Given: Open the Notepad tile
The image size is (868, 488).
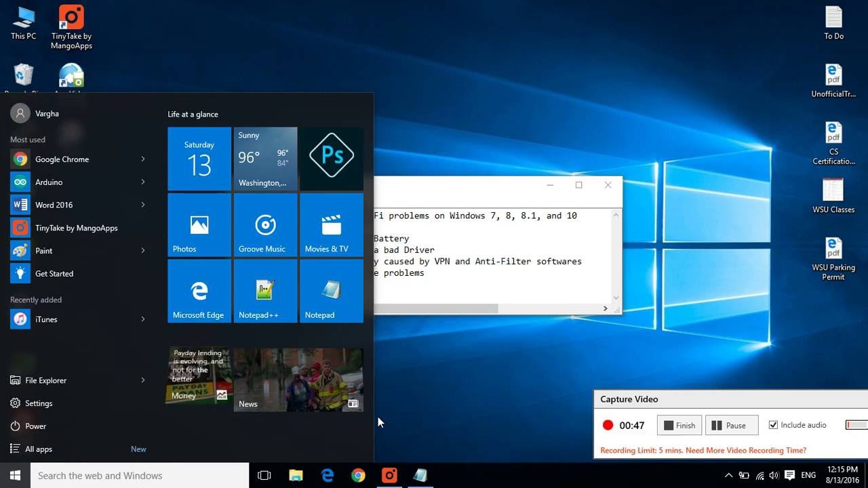Looking at the screenshot, I should click(x=332, y=291).
